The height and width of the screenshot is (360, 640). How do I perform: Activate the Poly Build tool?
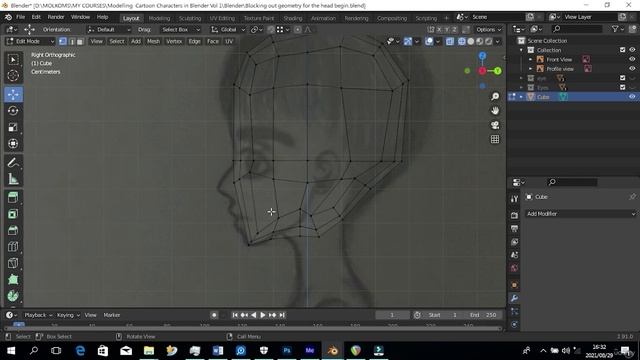(13, 279)
